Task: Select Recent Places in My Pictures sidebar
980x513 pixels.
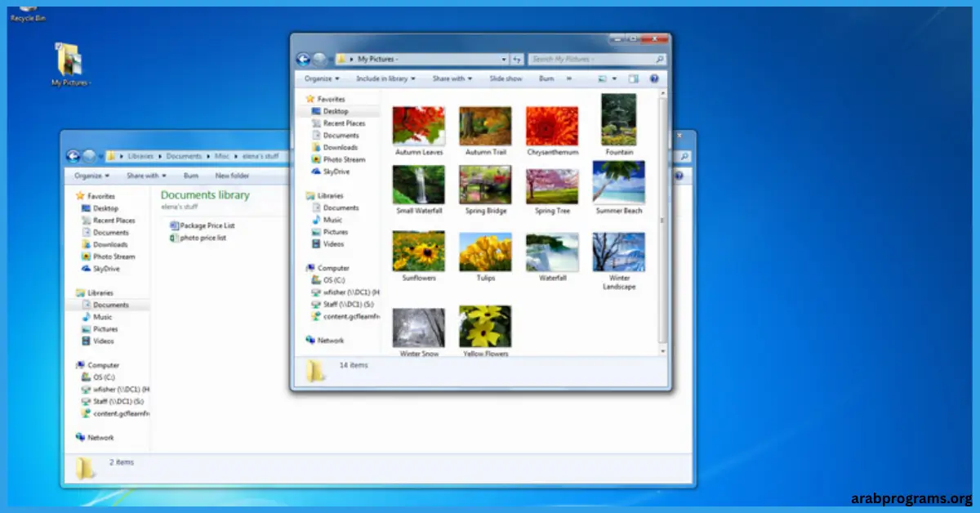Action: [x=338, y=123]
